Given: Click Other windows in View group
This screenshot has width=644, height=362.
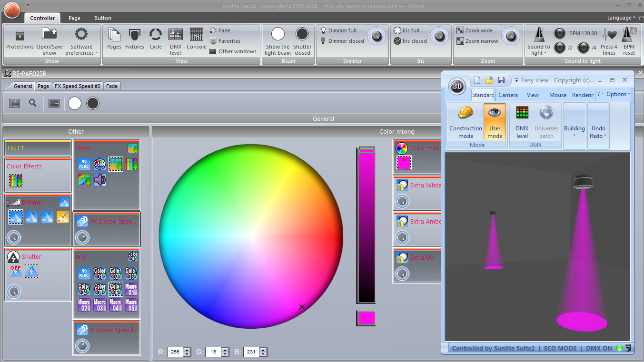Looking at the screenshot, I should [233, 51].
